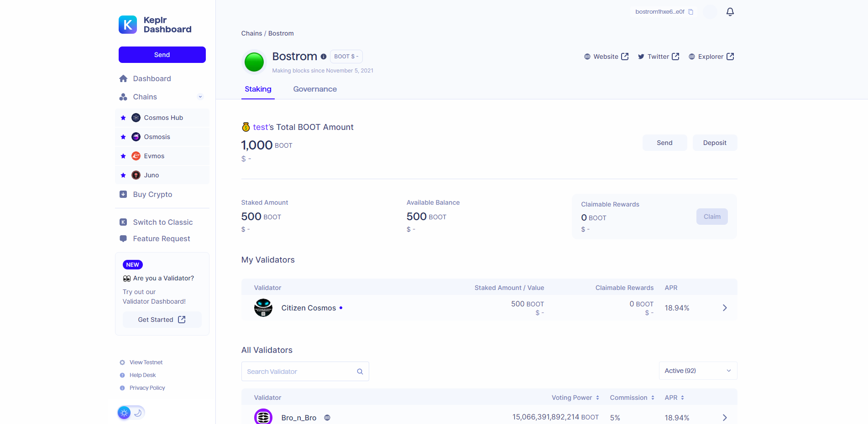Click the Switch to Classic icon
This screenshot has width=868, height=424.
(x=123, y=222)
